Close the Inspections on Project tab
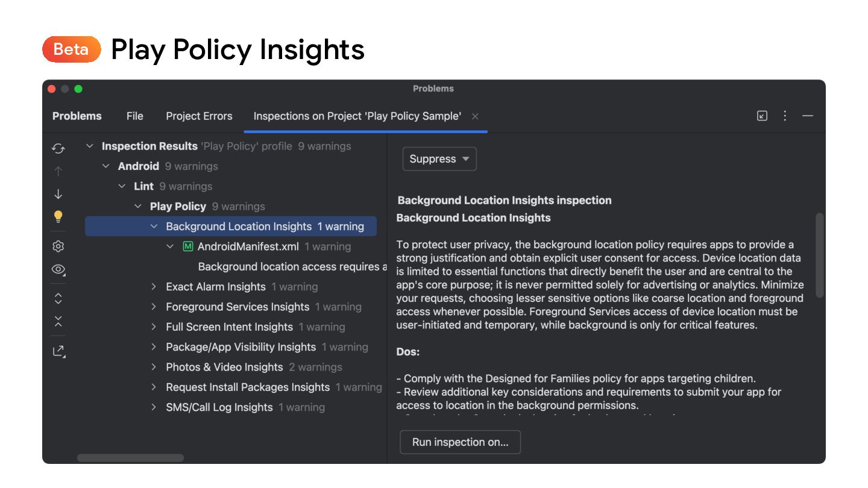This screenshot has width=868, height=488. click(x=475, y=116)
